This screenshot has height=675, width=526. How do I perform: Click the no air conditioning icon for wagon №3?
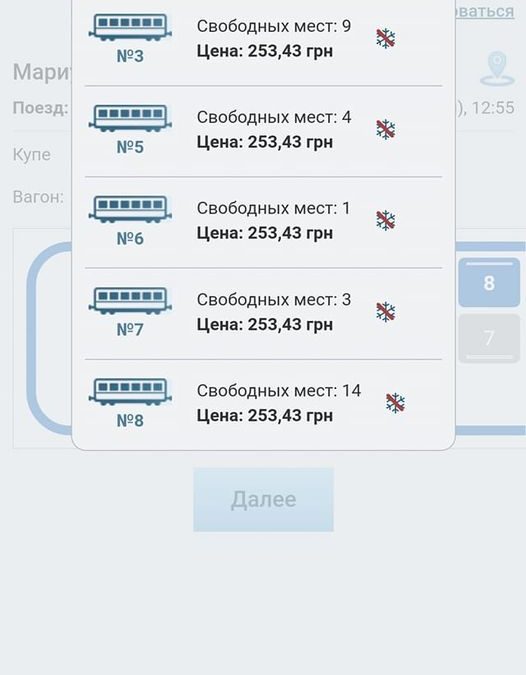pyautogui.click(x=386, y=39)
